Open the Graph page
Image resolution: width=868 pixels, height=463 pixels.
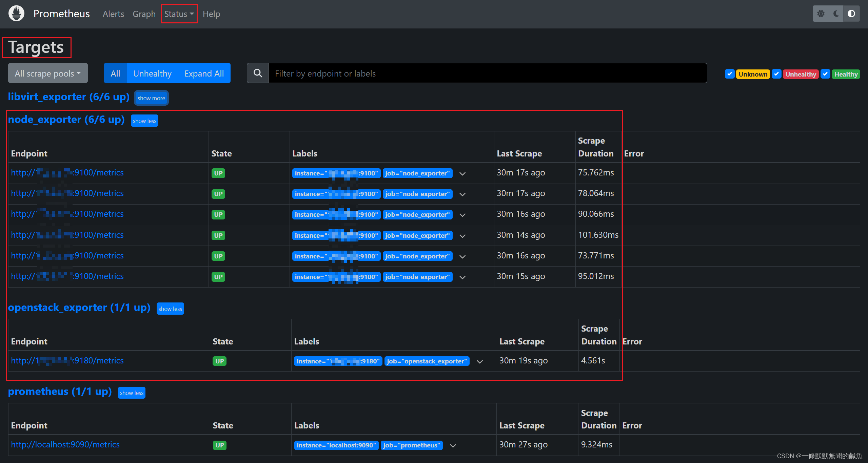[x=144, y=14]
